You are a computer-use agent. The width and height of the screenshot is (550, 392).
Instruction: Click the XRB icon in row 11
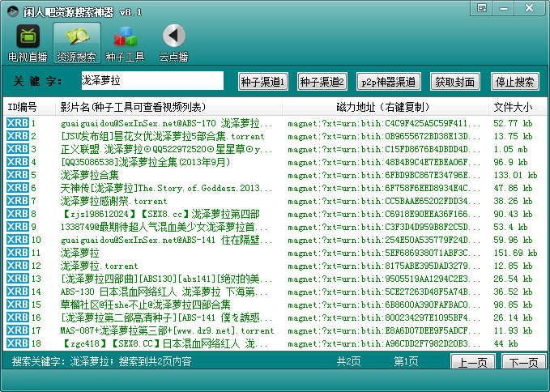click(x=18, y=253)
